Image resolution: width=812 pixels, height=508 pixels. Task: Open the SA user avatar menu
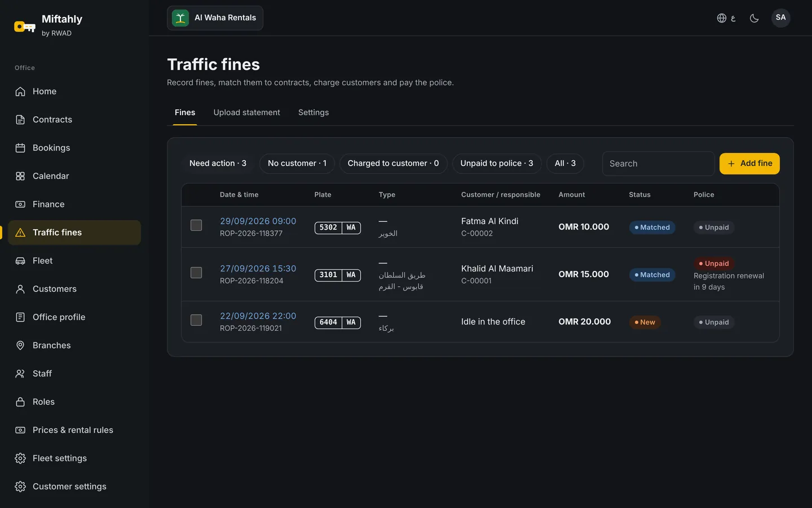coord(781,17)
